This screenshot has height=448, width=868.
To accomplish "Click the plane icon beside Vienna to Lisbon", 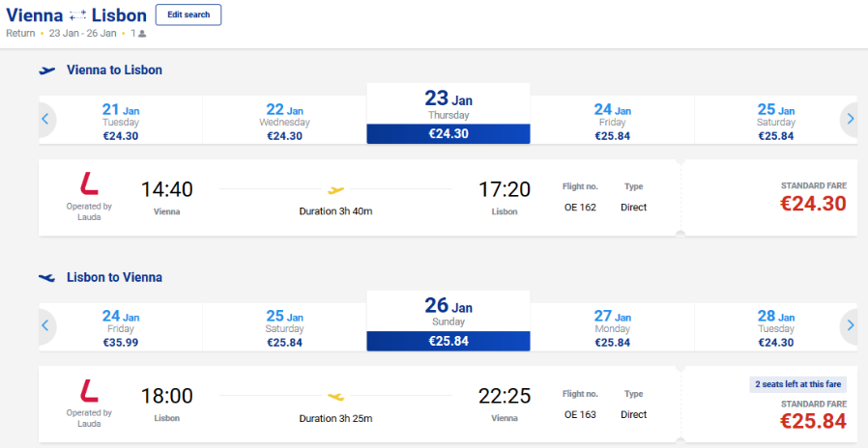I will click(47, 70).
